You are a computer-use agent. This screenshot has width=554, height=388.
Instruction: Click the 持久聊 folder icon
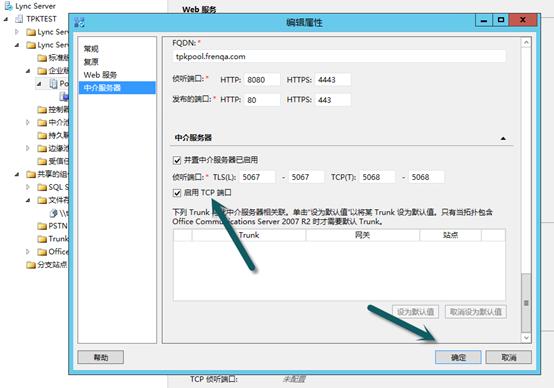[x=42, y=136]
